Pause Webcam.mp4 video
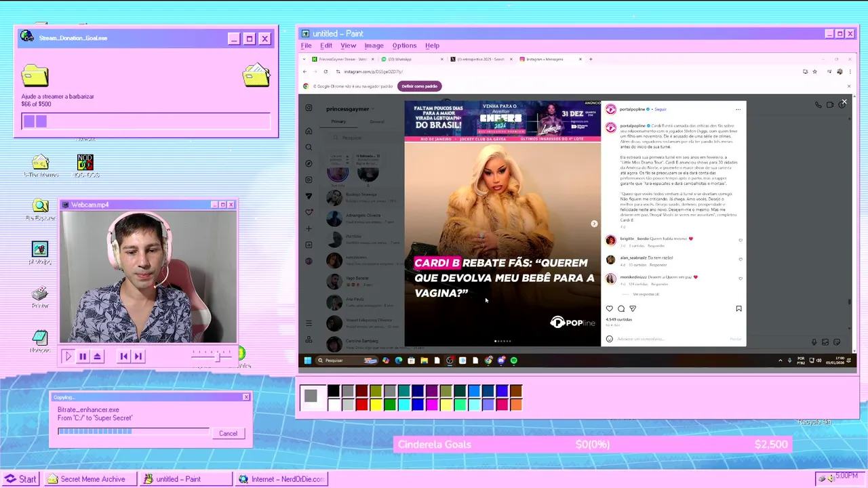This screenshot has height=488, width=868. pyautogui.click(x=83, y=356)
